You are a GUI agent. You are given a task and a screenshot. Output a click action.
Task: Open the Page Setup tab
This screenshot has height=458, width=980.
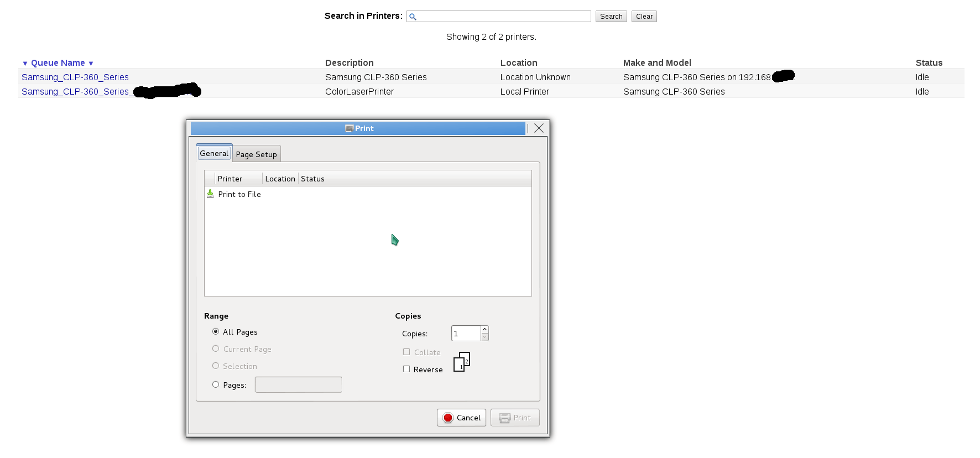tap(257, 154)
